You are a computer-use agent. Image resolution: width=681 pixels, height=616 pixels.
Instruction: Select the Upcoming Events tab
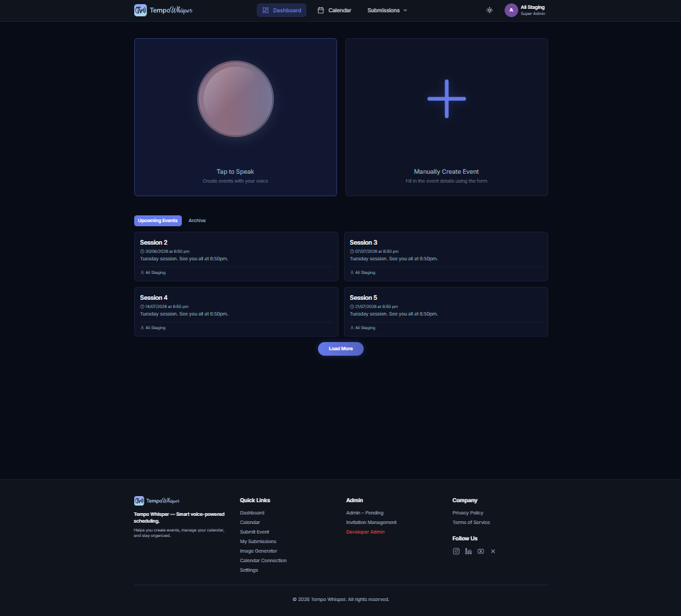click(158, 220)
